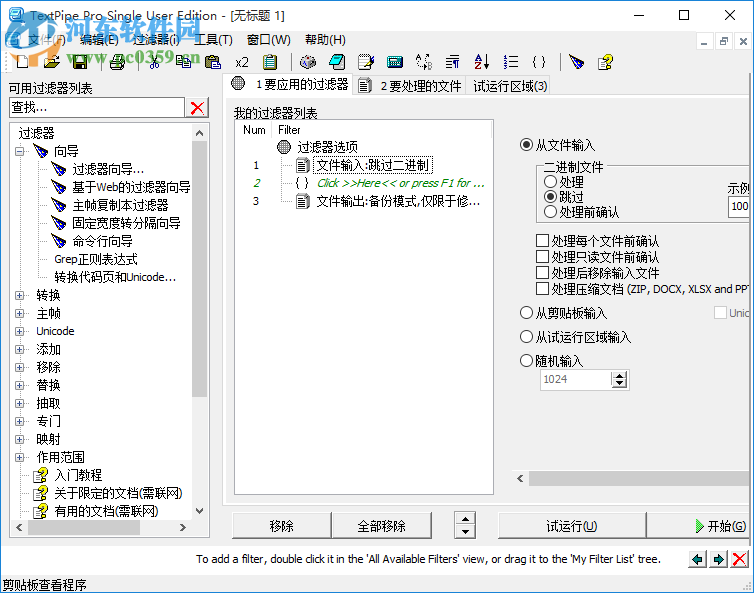Image resolution: width=754 pixels, height=593 pixels.
Task: Expand the Unicode tree node
Action: click(19, 331)
